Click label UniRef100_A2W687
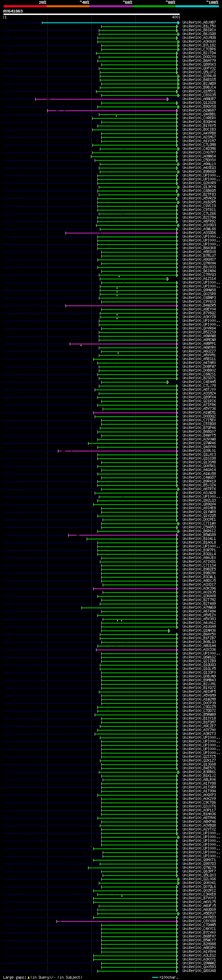 coord(199,111)
